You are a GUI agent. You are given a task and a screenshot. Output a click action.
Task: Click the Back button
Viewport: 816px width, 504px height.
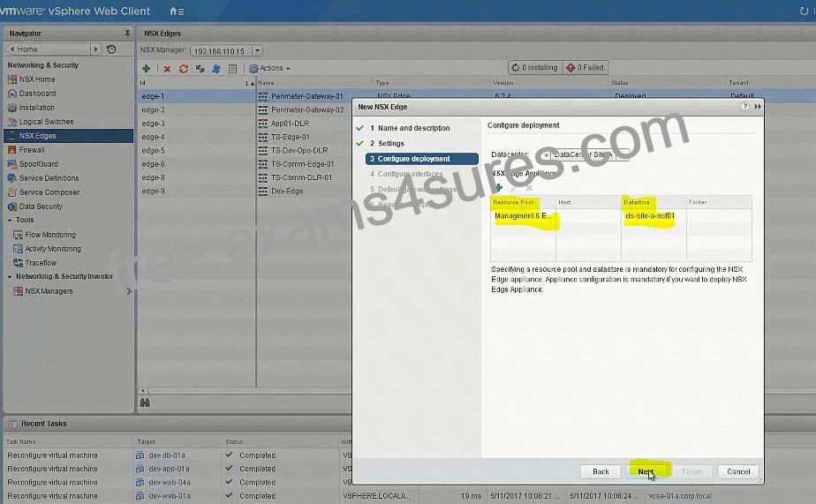(x=601, y=471)
